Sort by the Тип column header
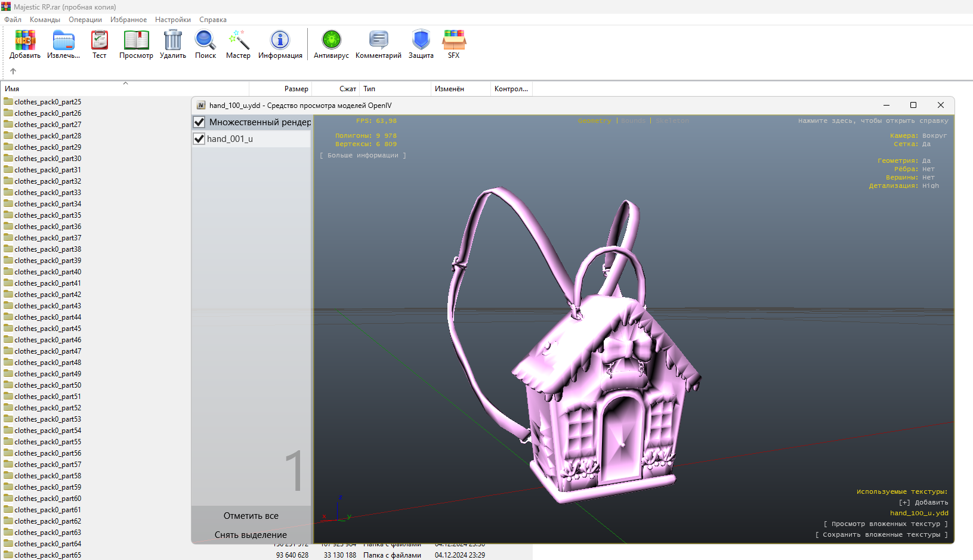973x560 pixels. point(395,89)
